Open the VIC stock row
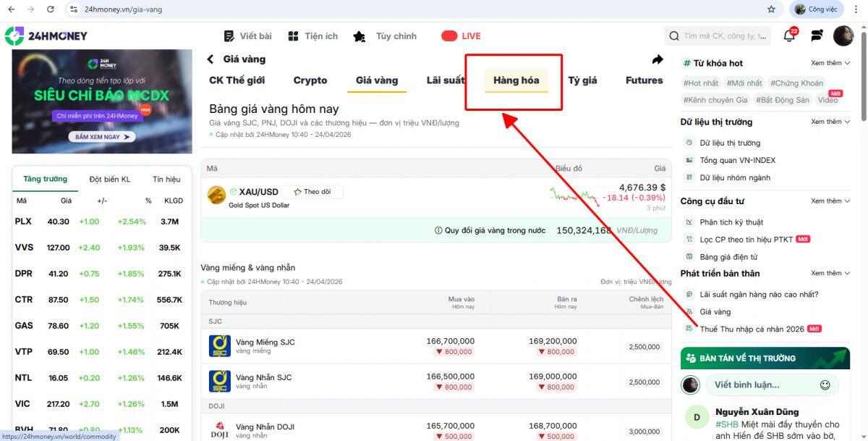Screen dimensions: 868x441 (101, 404)
